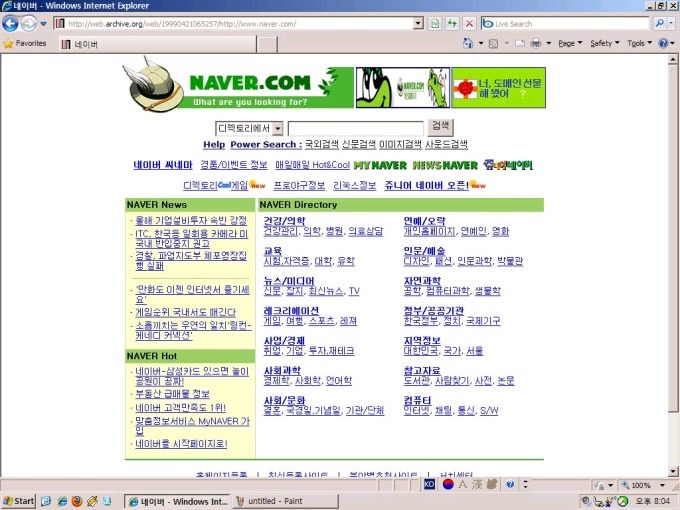Click the Help question mark toolbar icon
Image resolution: width=680 pixels, height=510 pixels.
663,43
